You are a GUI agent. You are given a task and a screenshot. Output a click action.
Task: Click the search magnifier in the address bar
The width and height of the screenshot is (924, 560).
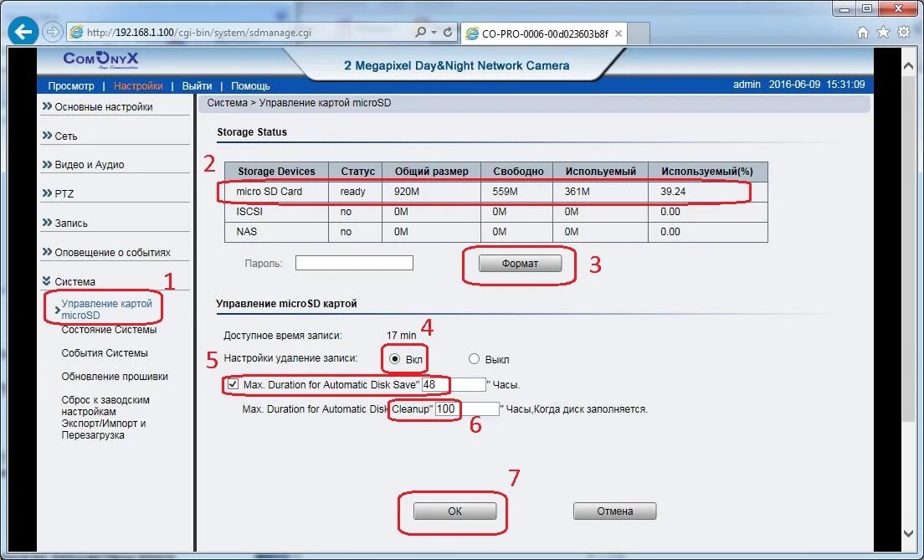pyautogui.click(x=419, y=33)
